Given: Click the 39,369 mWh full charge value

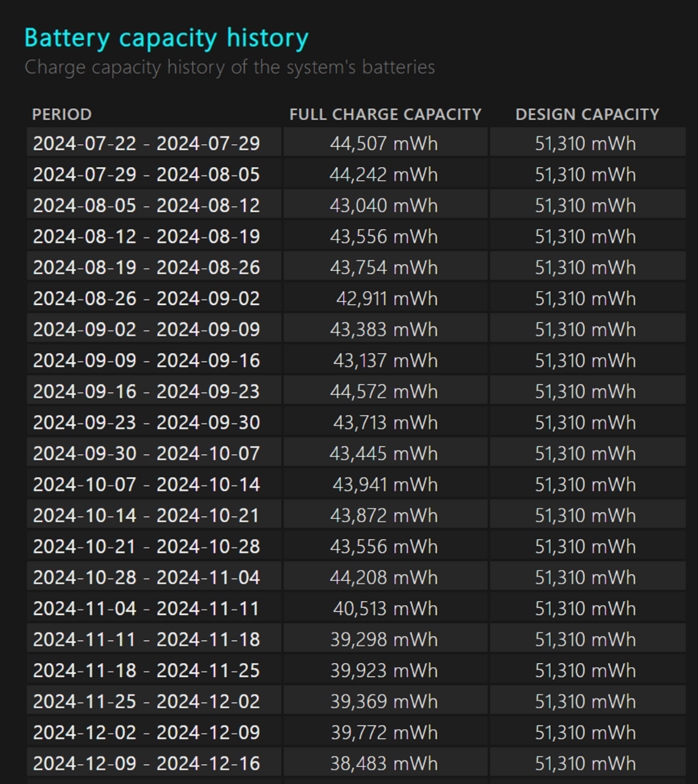Looking at the screenshot, I should pyautogui.click(x=384, y=701).
